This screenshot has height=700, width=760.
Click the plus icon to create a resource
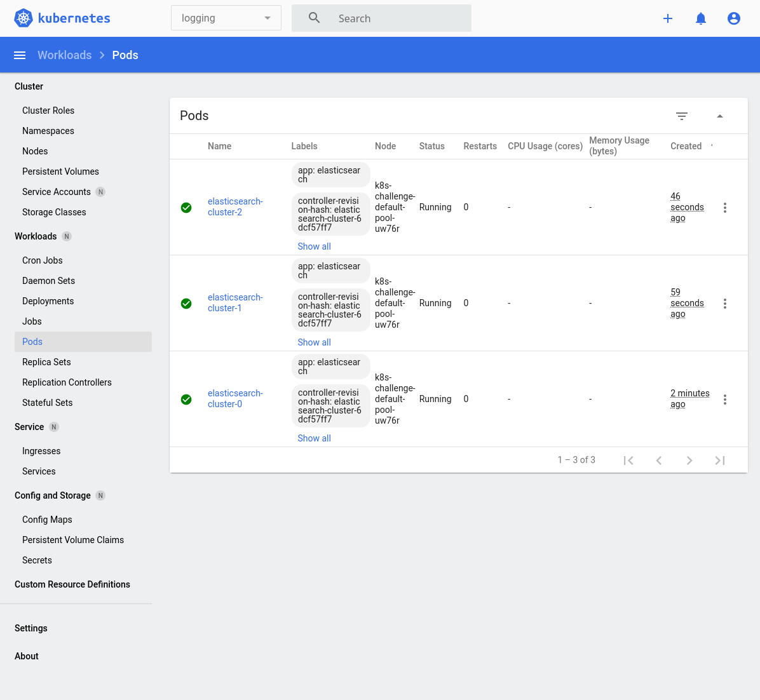668,18
